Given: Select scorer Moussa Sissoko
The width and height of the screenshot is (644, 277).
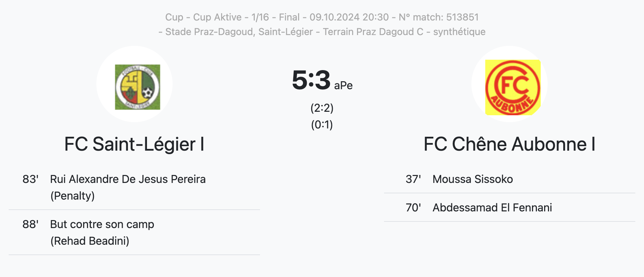Looking at the screenshot, I should (x=473, y=179).
